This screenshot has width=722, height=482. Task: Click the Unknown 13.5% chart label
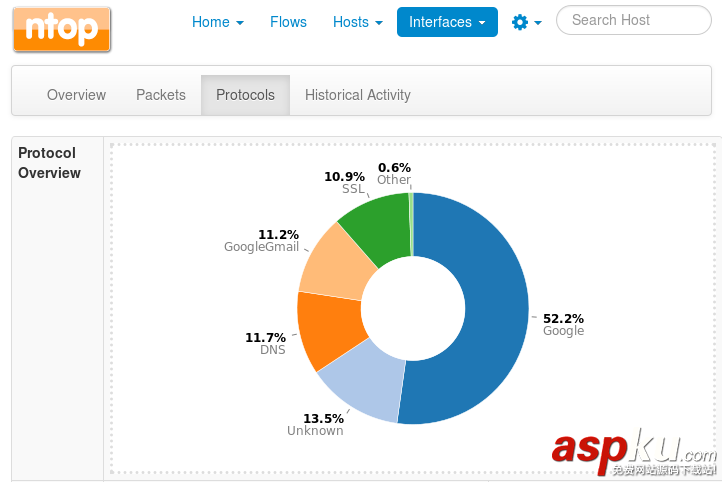(x=316, y=424)
